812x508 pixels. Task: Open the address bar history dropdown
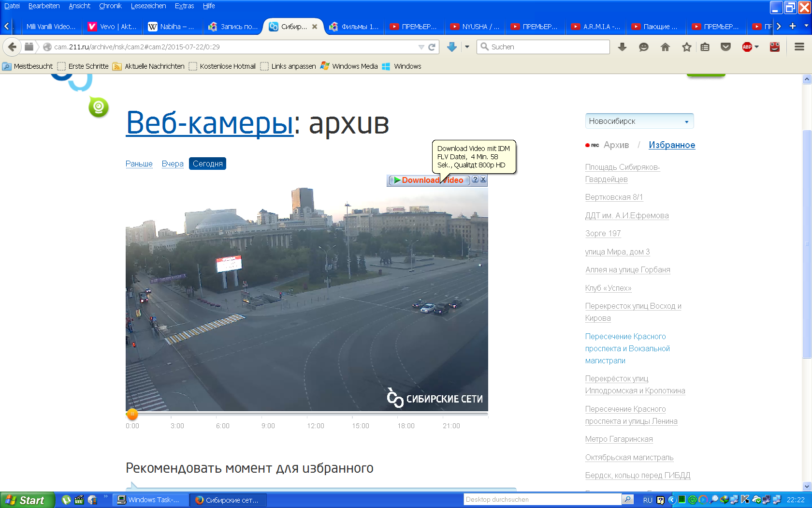(421, 47)
